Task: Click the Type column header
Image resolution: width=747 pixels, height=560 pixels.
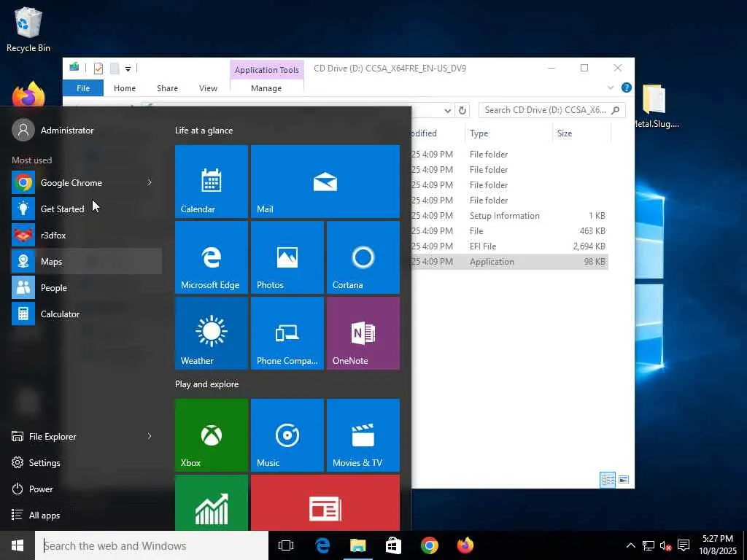Action: 508,133
